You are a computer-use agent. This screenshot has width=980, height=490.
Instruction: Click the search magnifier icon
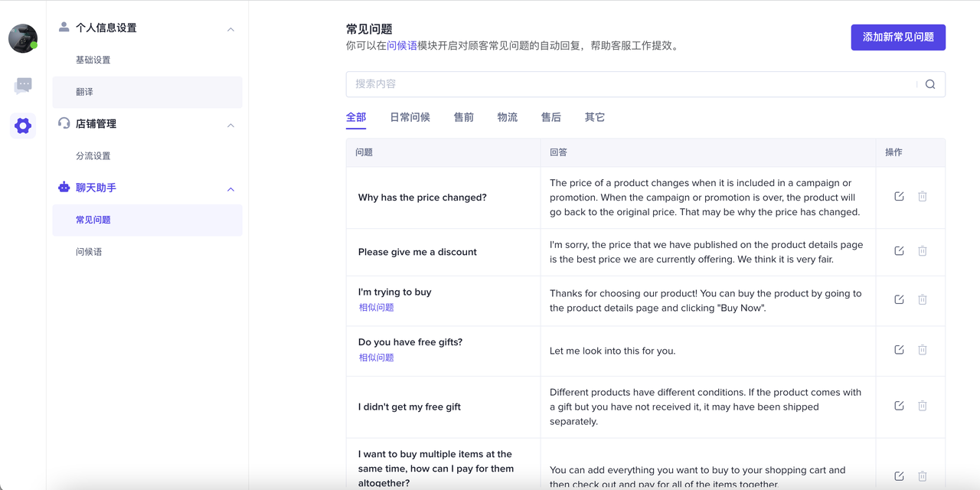click(929, 84)
